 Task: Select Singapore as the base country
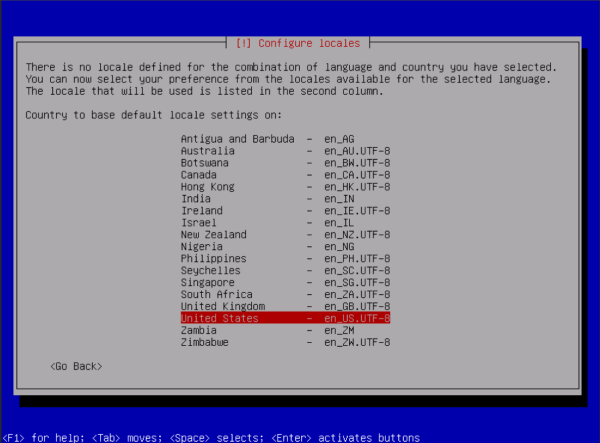coord(285,282)
